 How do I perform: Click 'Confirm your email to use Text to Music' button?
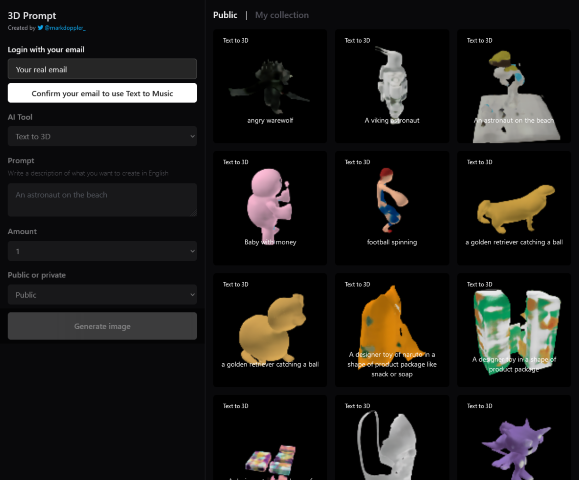tap(102, 93)
